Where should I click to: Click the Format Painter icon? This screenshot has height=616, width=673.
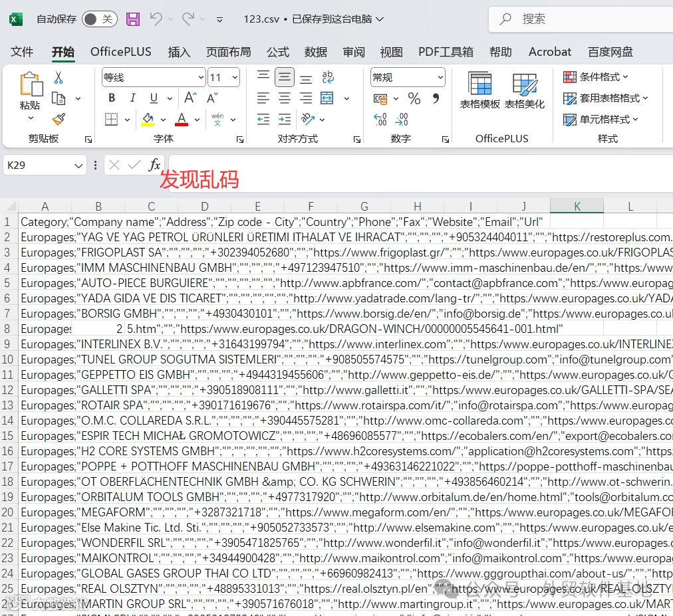[x=59, y=120]
